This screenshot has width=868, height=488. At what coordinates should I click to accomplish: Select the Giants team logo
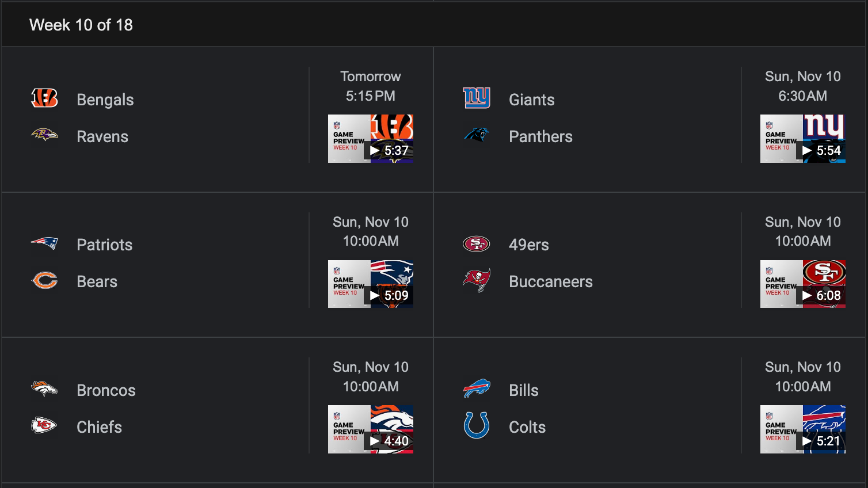[x=477, y=98]
